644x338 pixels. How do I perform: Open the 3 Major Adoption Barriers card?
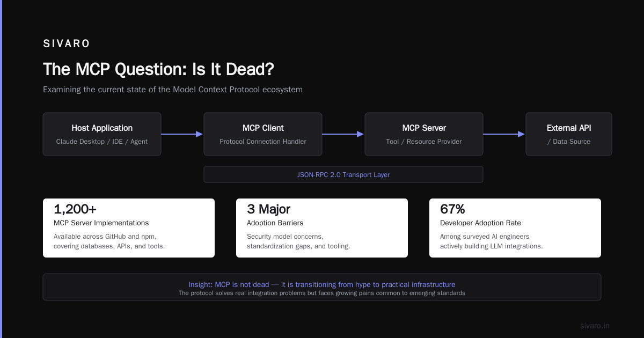[322, 228]
